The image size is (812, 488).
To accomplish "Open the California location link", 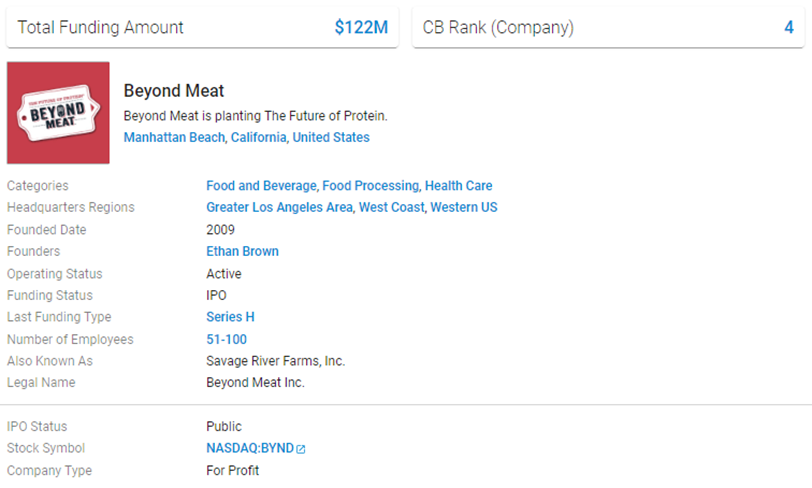I will (x=258, y=137).
